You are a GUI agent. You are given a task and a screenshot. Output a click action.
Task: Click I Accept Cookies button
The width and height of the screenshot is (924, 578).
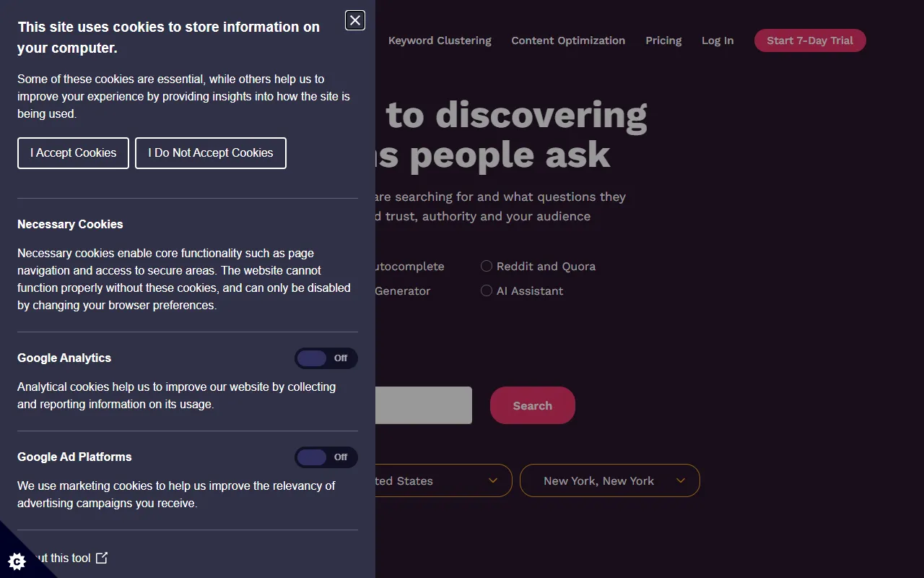click(73, 153)
